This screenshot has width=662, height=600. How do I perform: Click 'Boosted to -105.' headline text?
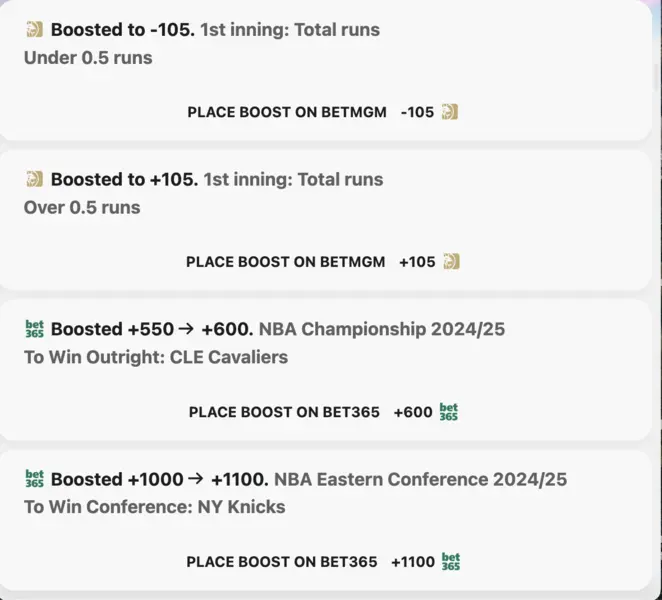[123, 30]
